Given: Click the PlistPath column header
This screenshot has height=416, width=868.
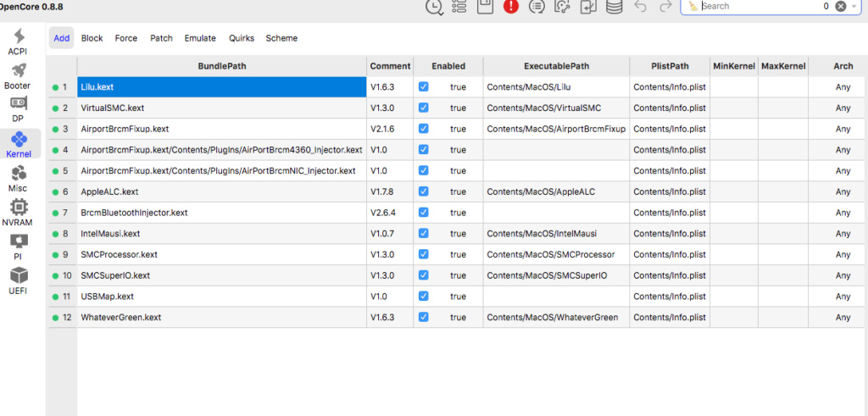Looking at the screenshot, I should coord(670,66).
